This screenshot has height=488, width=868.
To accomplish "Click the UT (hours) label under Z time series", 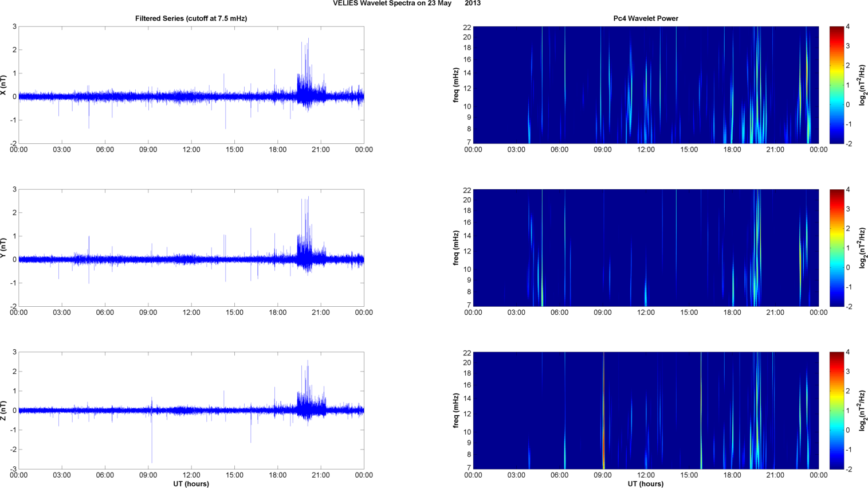I will click(x=191, y=484).
